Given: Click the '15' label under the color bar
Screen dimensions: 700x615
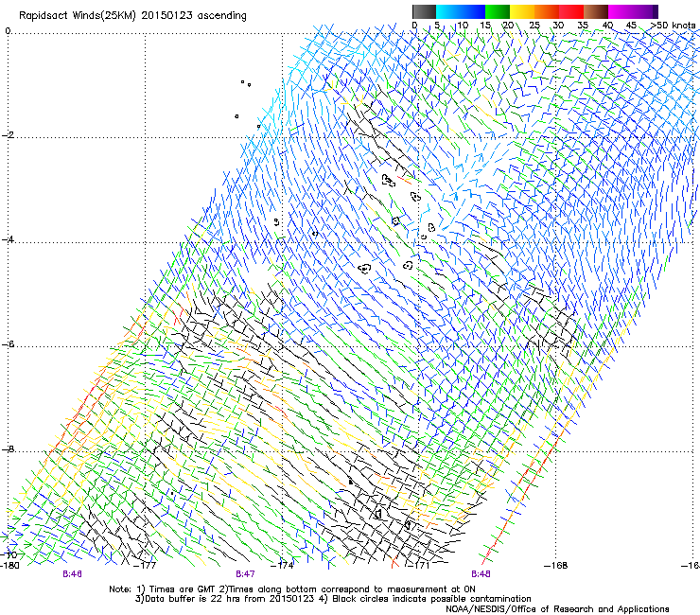Looking at the screenshot, I should point(485,26).
